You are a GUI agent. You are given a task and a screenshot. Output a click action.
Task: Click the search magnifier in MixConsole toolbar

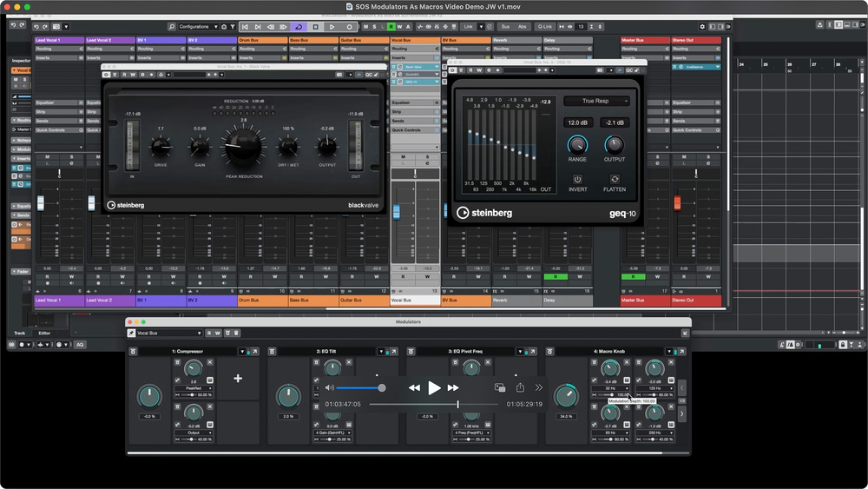172,27
